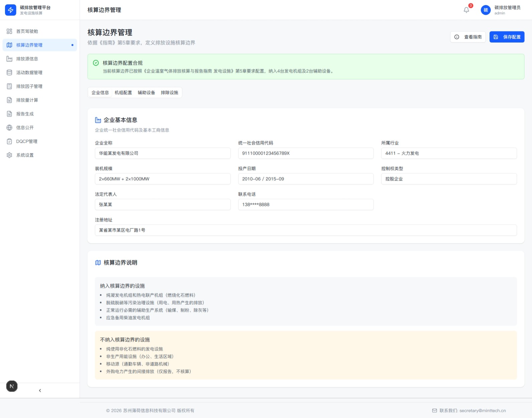532x418 pixels.
Task: Switch to the 辅助设备 tab
Action: (146, 93)
